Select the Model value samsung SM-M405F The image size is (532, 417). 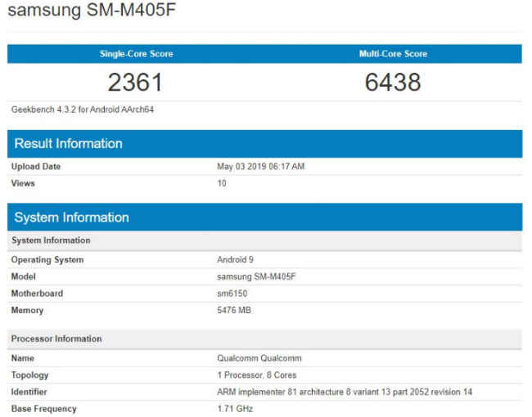(256, 276)
